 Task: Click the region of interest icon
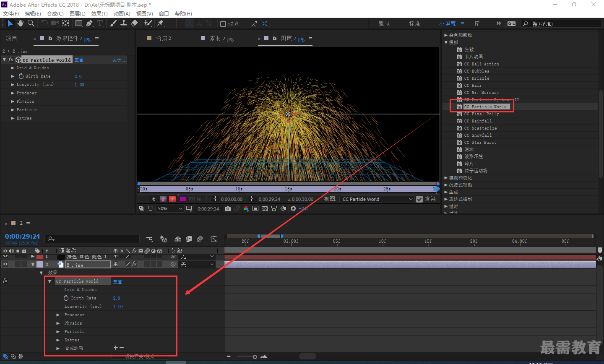[255, 208]
